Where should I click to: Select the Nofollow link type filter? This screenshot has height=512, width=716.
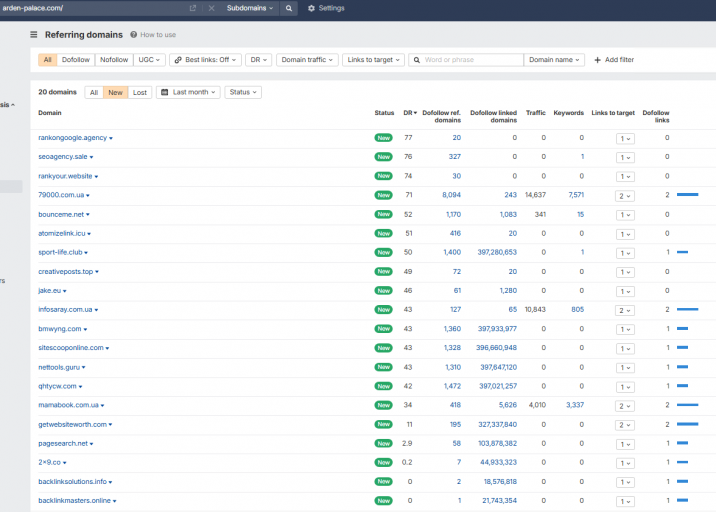click(x=114, y=60)
